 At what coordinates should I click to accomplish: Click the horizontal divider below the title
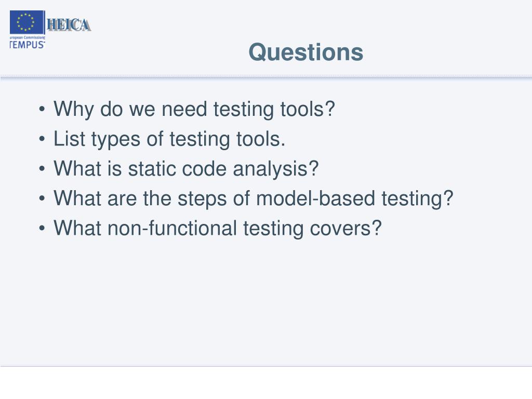[x=266, y=77]
